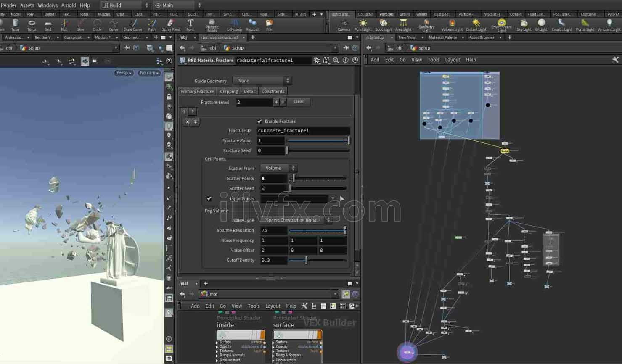
Task: Add a Sky Light
Action: [524, 25]
